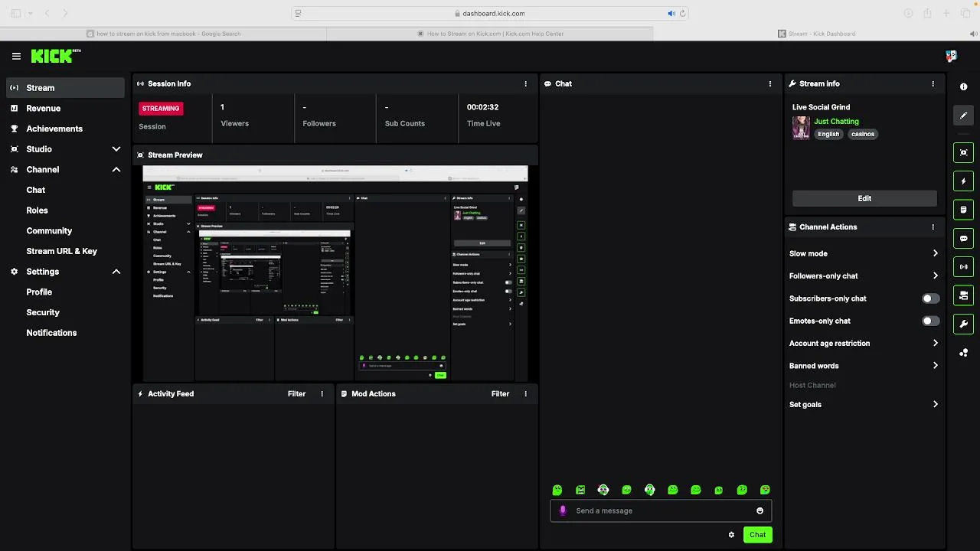Click the document note toolbar icon
The image size is (980, 551).
coord(964,210)
